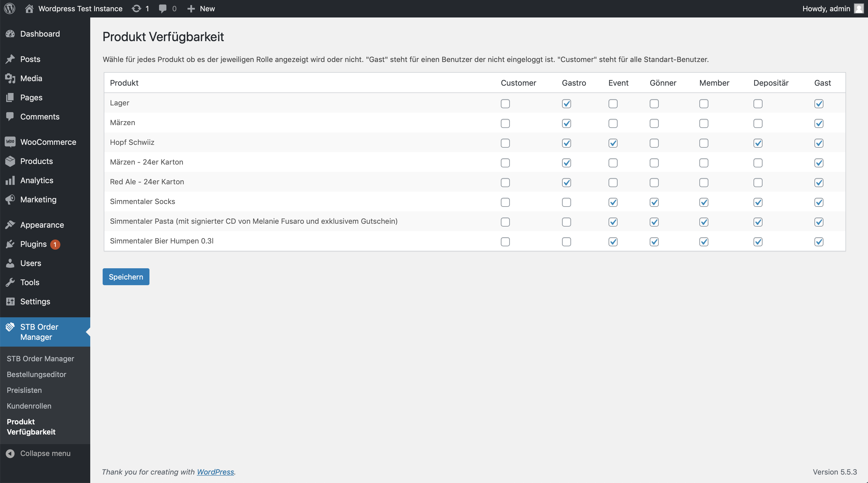Click the Collapse menu arrow icon
Image resolution: width=868 pixels, height=483 pixels.
click(x=10, y=453)
